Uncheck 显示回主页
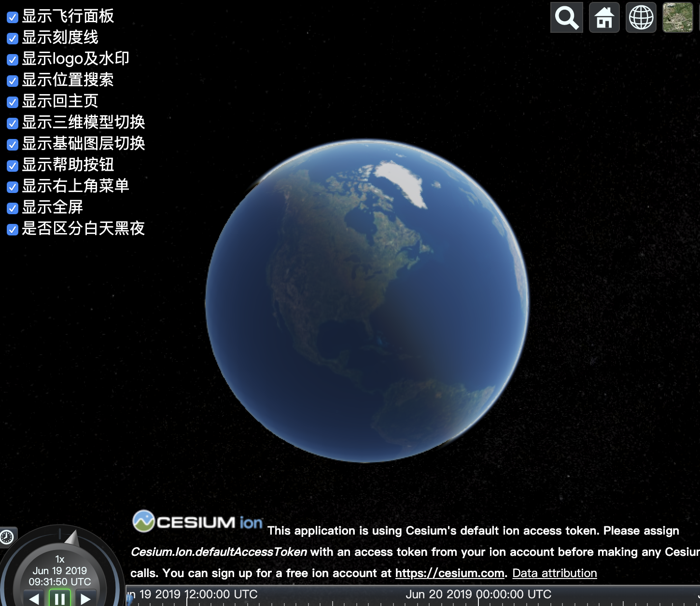Screen dimensions: 700x606 [12, 101]
